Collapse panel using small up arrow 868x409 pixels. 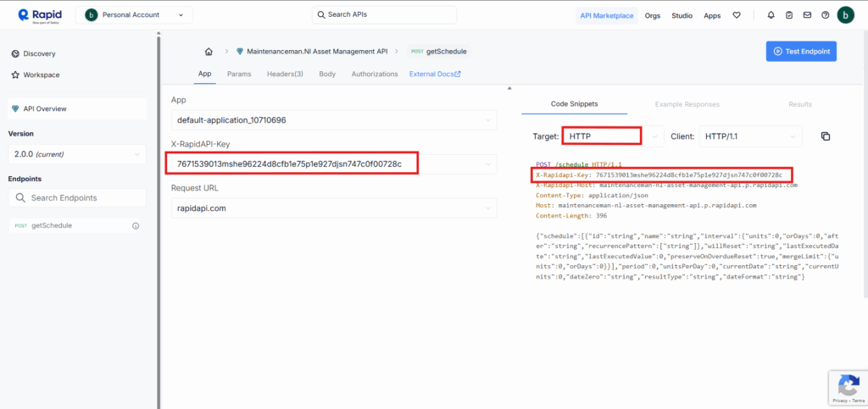click(509, 88)
